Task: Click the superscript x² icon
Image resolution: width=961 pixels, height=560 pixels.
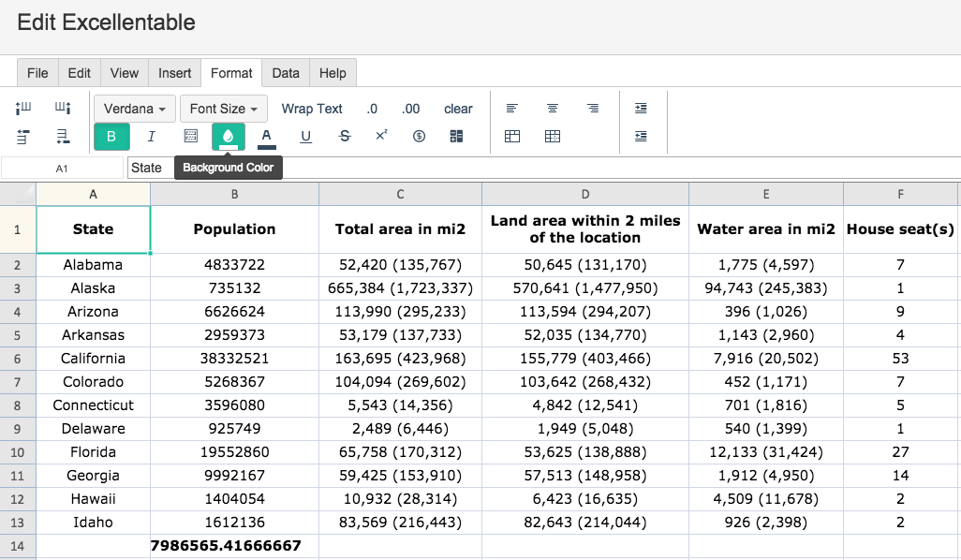Action: pos(381,135)
